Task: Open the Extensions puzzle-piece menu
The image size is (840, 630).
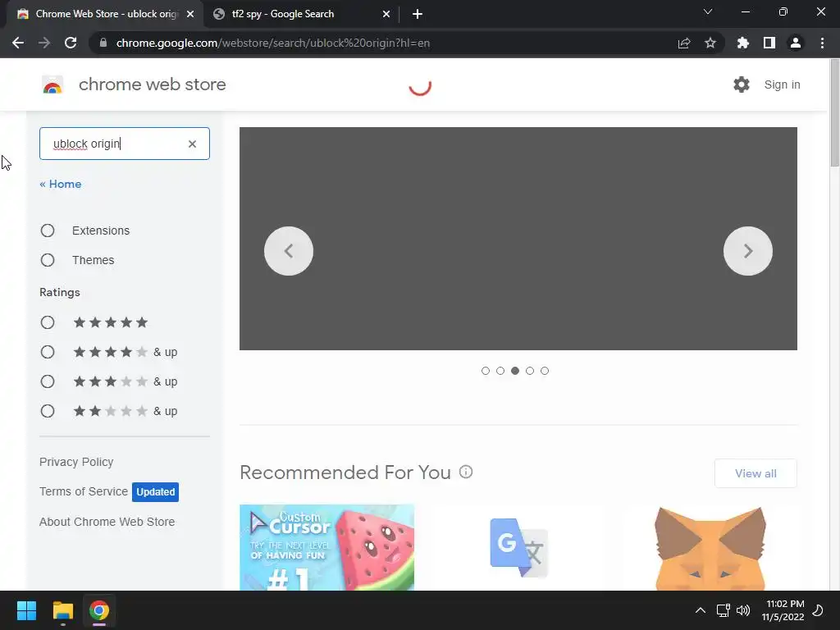Action: coord(743,43)
